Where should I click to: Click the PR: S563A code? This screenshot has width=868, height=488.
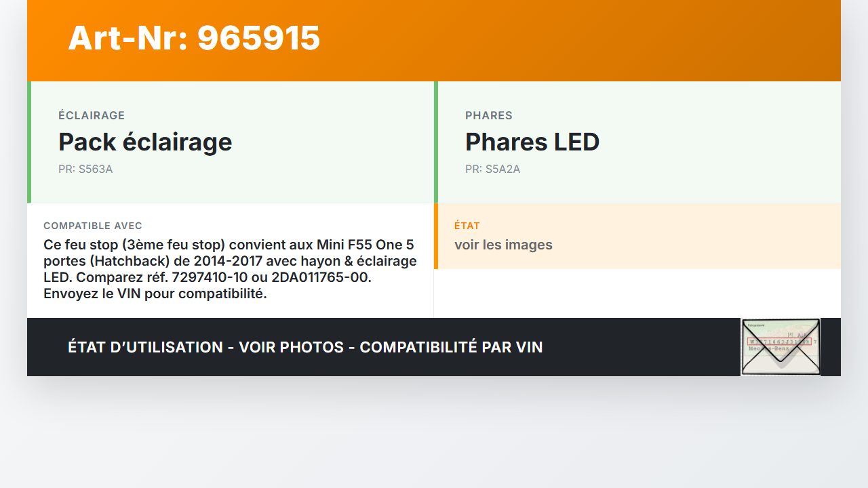coord(85,169)
